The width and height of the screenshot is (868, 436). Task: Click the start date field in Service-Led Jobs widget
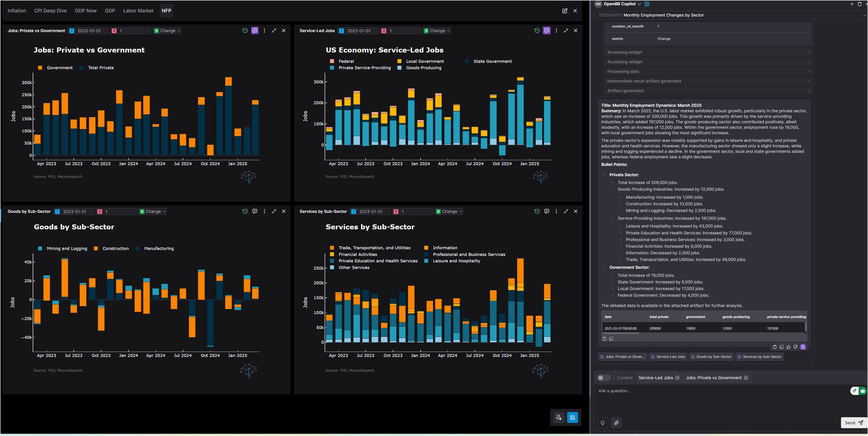(358, 31)
